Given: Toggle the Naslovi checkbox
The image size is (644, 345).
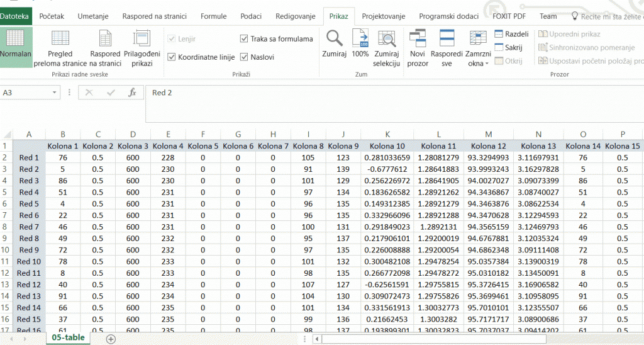Looking at the screenshot, I should click(x=244, y=57).
